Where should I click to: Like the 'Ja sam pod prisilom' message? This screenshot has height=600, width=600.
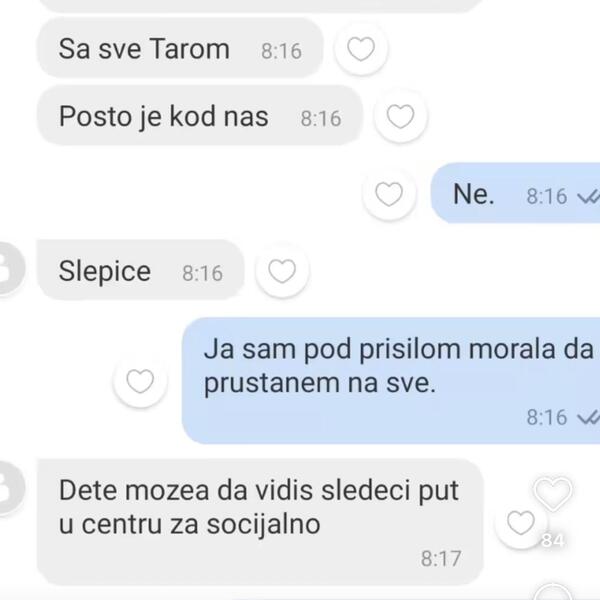click(x=140, y=381)
